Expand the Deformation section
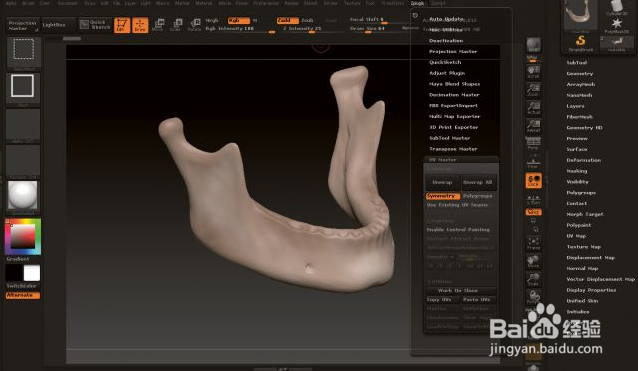The image size is (638, 371). click(x=583, y=160)
